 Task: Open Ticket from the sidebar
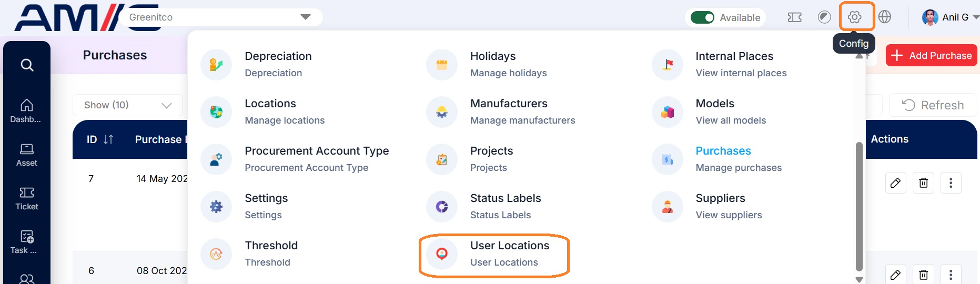click(x=26, y=199)
